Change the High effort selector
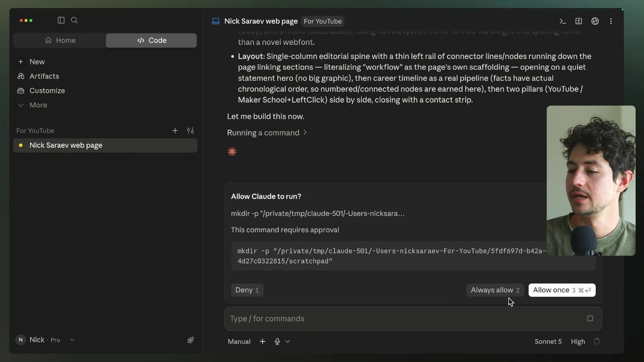 578,341
